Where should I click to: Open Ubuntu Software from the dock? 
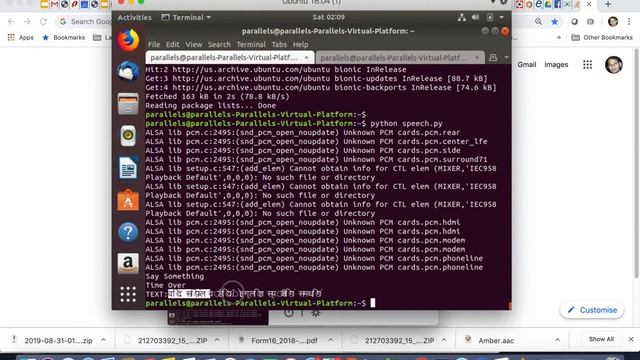tap(128, 200)
